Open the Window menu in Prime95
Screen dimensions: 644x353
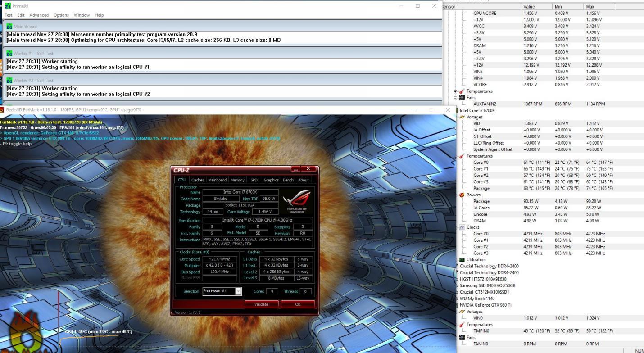82,15
